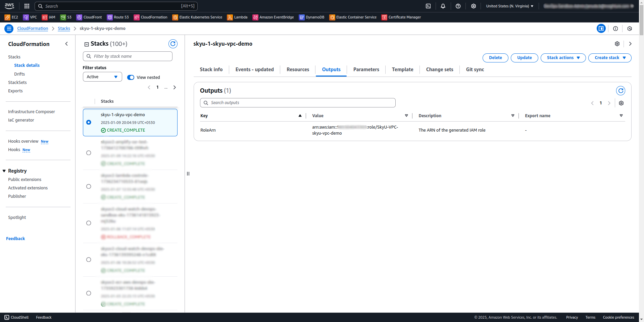Open the Active filter status dropdown
This screenshot has height=322, width=644.
pos(102,77)
